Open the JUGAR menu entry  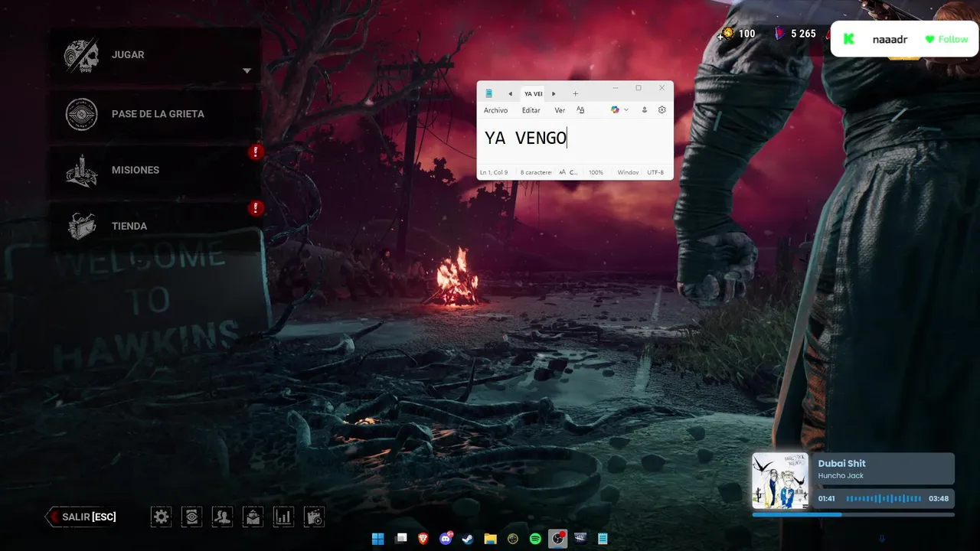pyautogui.click(x=155, y=55)
